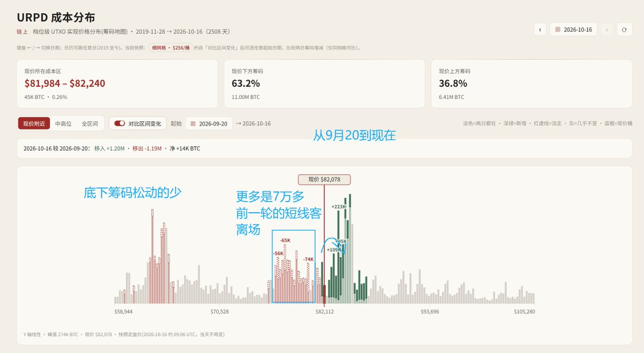Image resolution: width=644 pixels, height=353 pixels.
Task: Click the 现价所在成本区 card label
Action: pos(43,71)
